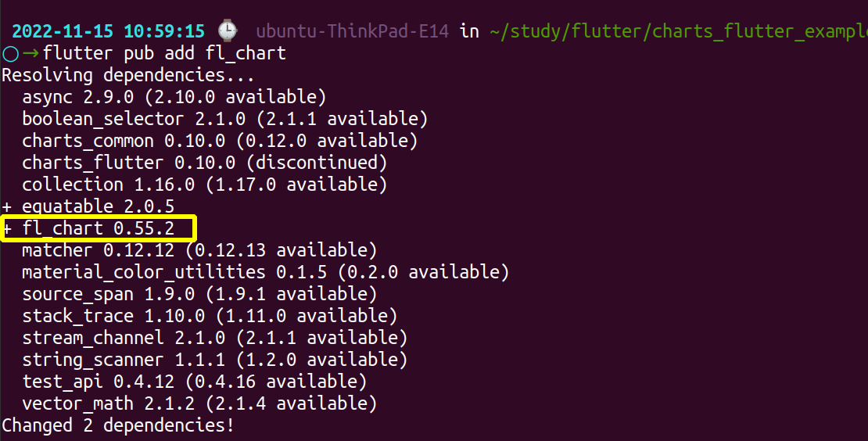This screenshot has height=441, width=868.
Task: Select the string_scanner 1.1.1 line
Action: 214,360
